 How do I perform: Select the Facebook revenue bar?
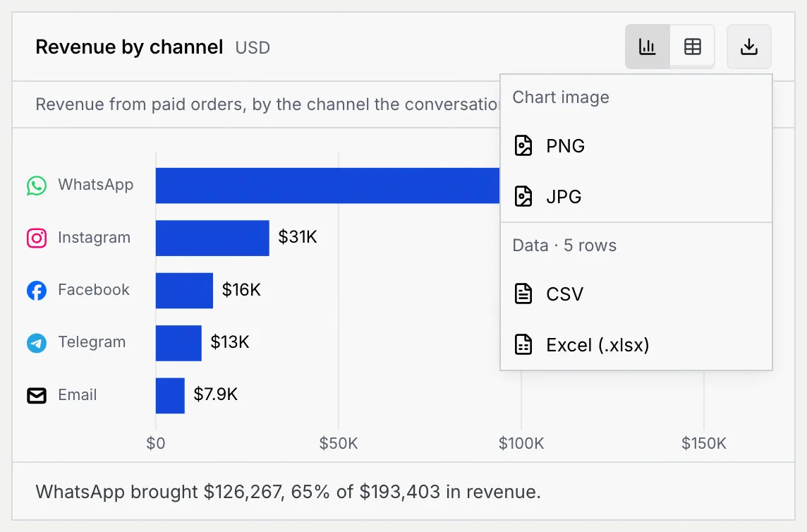184,291
